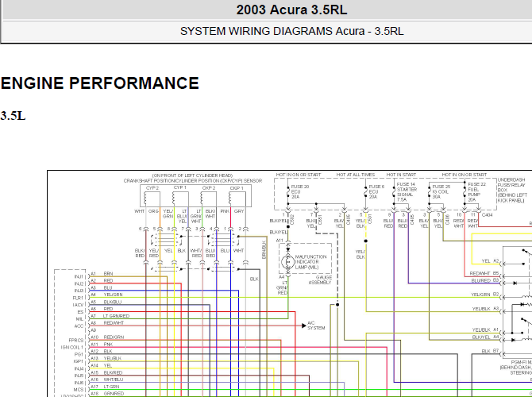Click the 'FUSE 14 STARTER SIGNAL 7.5A' label
Screen dimensions: 532x397
(407, 192)
